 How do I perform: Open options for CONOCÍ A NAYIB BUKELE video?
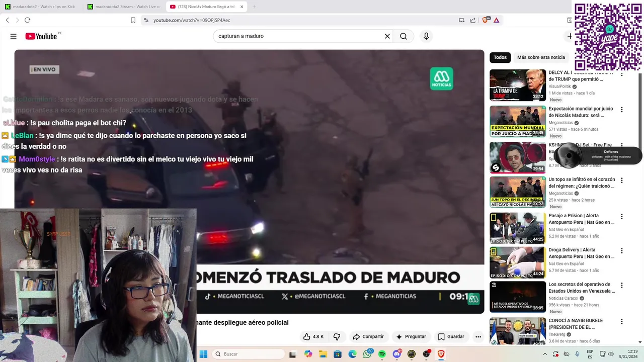tap(621, 321)
